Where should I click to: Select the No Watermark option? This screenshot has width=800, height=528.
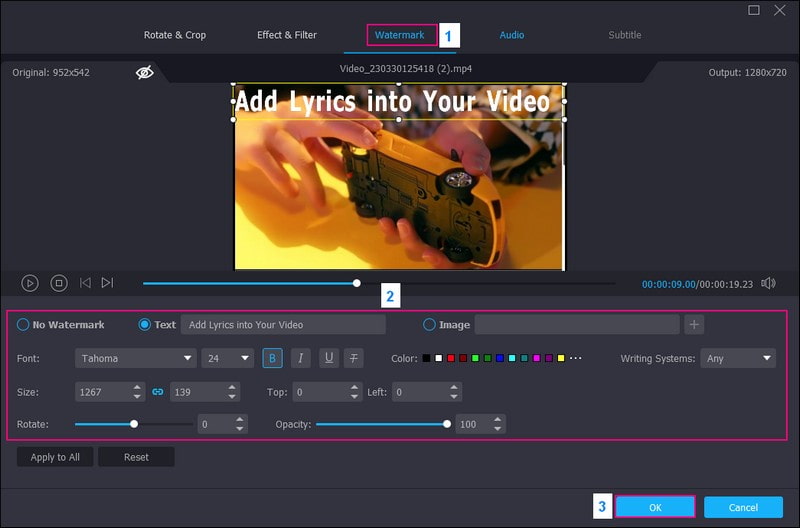coord(23,325)
